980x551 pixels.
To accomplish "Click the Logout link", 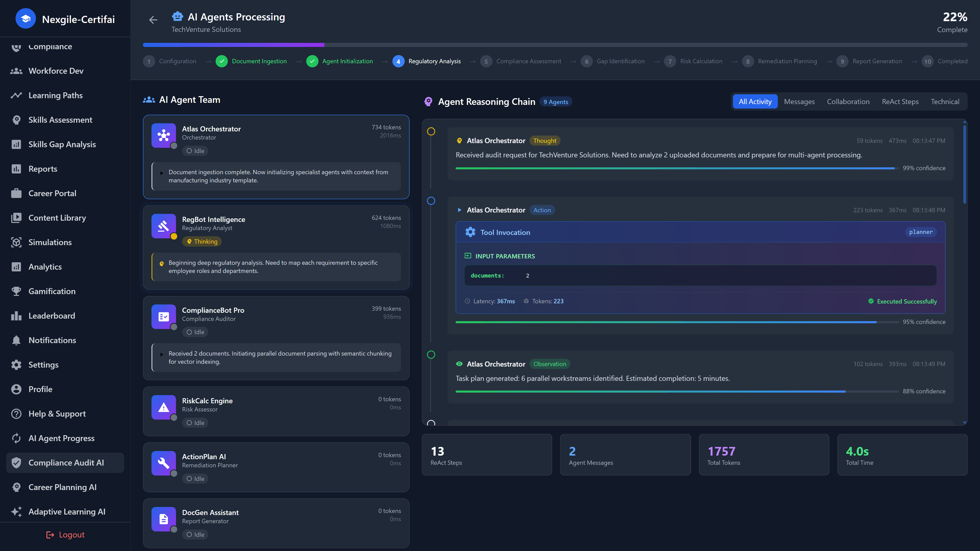I will (x=66, y=534).
